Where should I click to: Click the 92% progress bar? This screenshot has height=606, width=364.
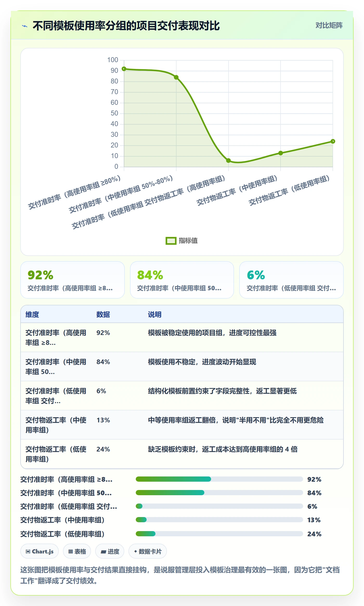(219, 479)
